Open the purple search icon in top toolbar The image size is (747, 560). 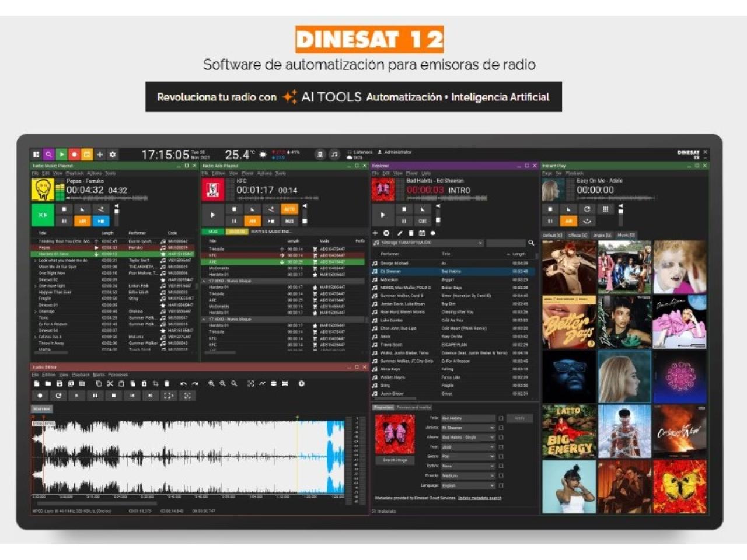(48, 155)
